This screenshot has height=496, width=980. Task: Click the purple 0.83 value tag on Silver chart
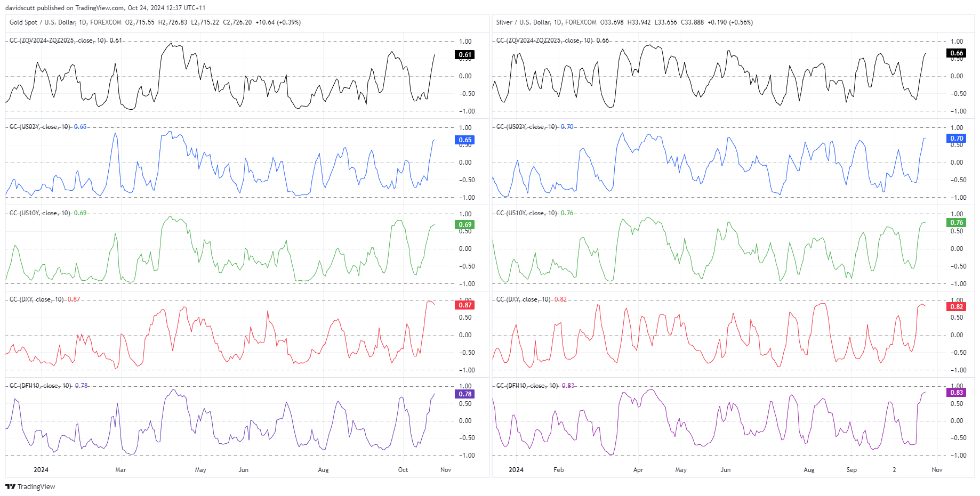tap(957, 393)
